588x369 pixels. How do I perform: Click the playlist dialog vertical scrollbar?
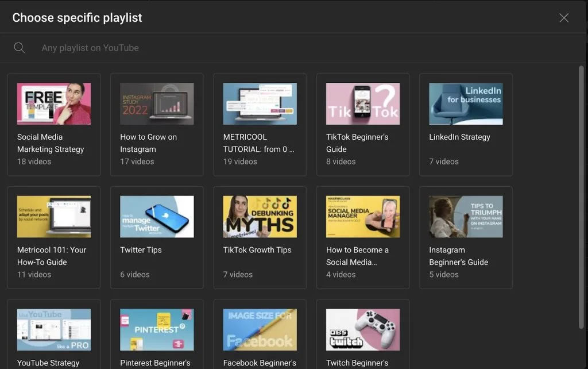click(581, 198)
